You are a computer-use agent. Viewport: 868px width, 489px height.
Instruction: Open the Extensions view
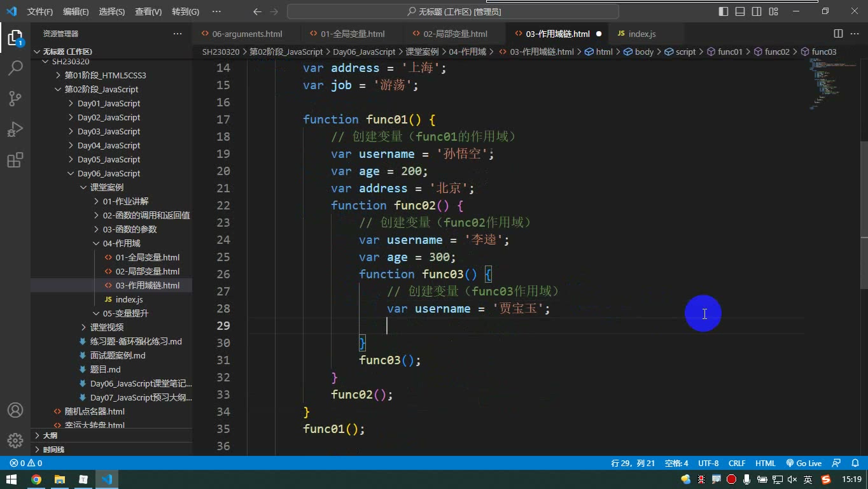pos(15,160)
